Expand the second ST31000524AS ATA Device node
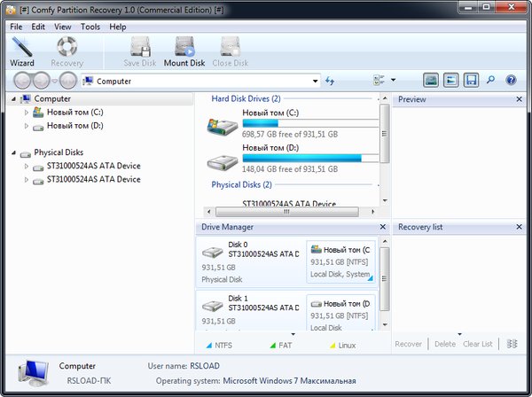 [x=26, y=180]
